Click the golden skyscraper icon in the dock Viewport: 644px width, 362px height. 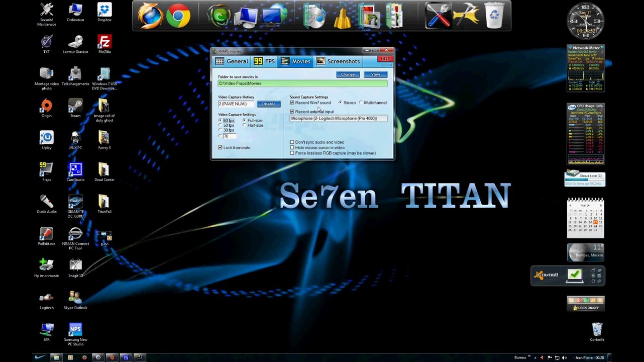click(x=342, y=16)
